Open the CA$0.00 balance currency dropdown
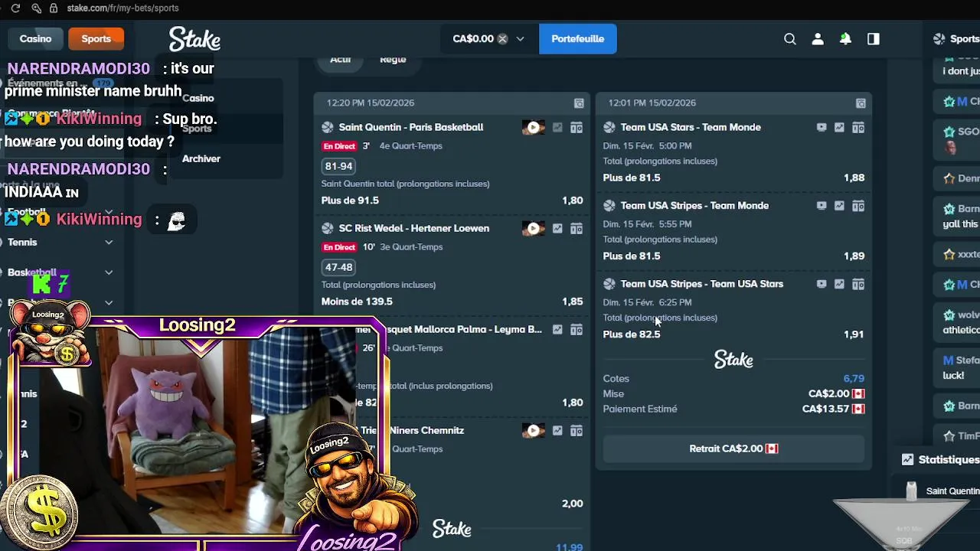980x551 pixels. [488, 38]
